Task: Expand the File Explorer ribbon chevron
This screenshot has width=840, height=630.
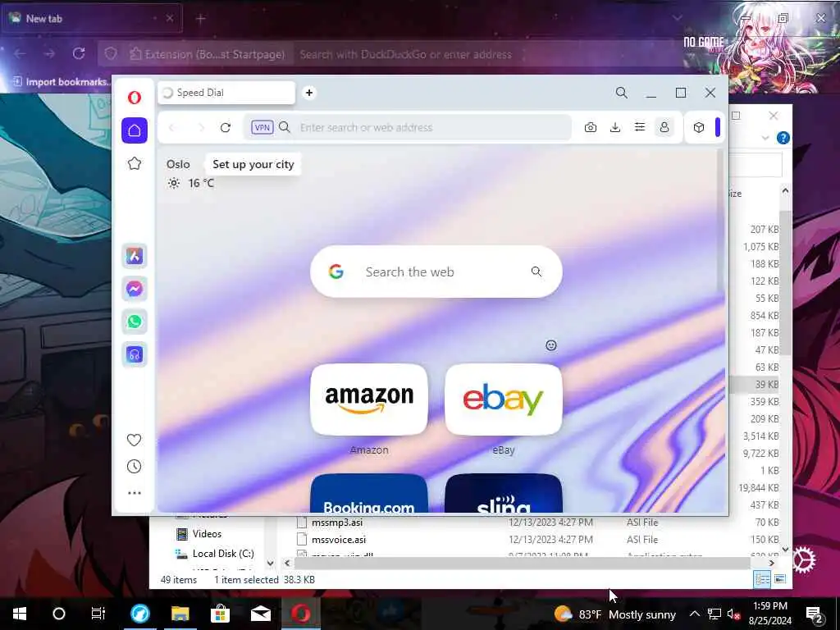Action: tap(765, 138)
